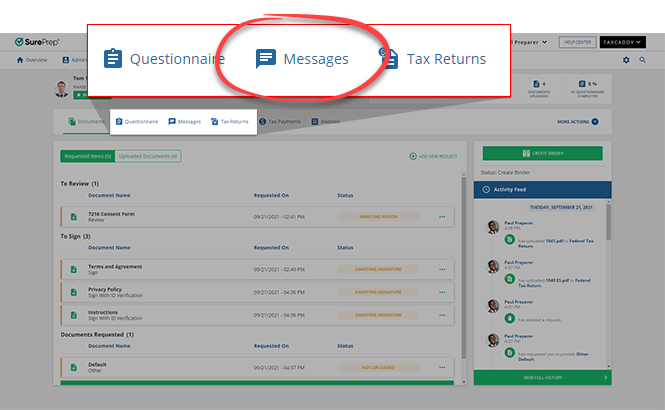This screenshot has height=410, width=665.
Task: Click the Help Center button
Action: pyautogui.click(x=578, y=42)
